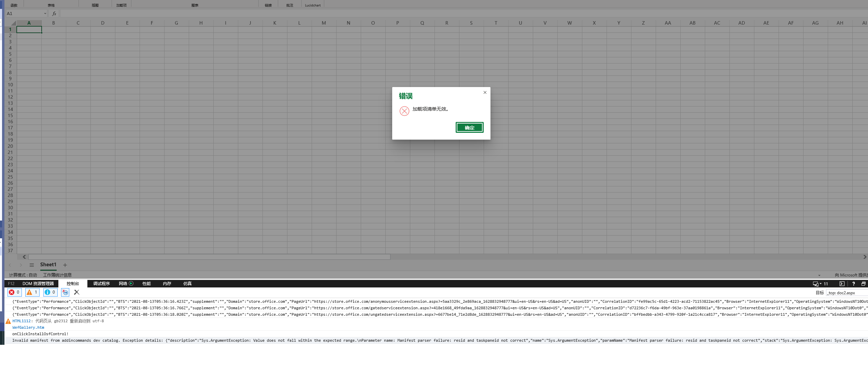Image resolution: width=868 pixels, height=368 pixels.
Task: Select the Lucidchart ribbon tab
Action: coord(312,5)
